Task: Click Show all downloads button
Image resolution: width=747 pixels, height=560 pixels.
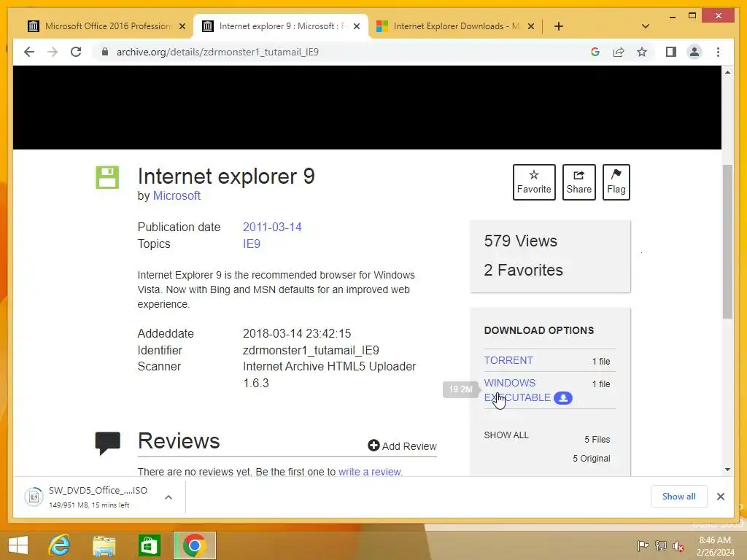Action: 679,497
